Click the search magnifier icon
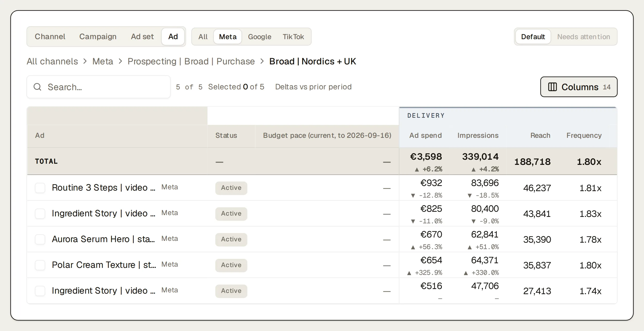The width and height of the screenshot is (644, 331). 37,87
